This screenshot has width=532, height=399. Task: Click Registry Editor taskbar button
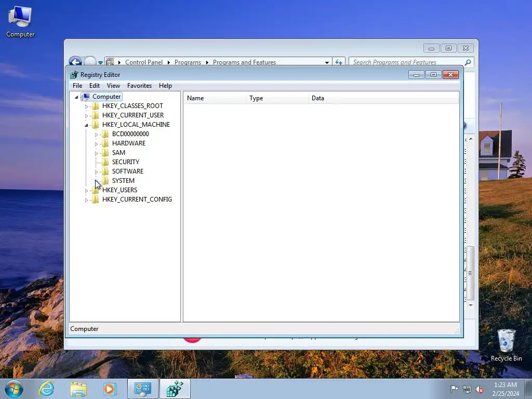pos(175,389)
